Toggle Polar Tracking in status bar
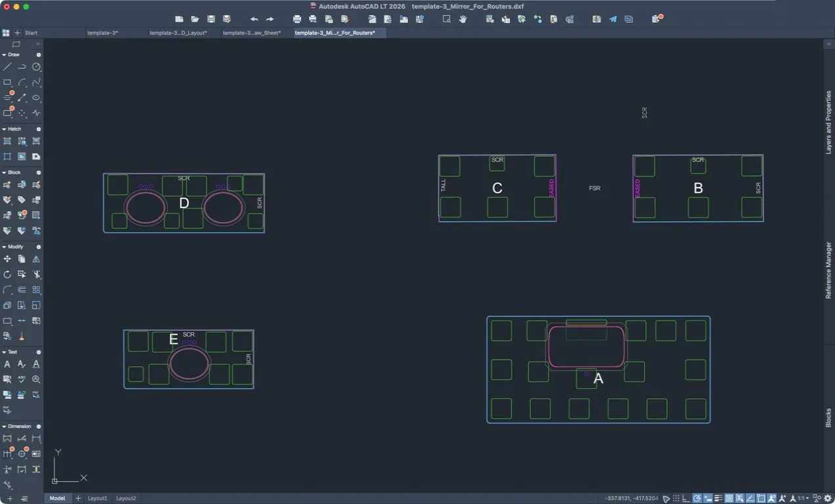Viewport: 835px width, 504px height. pos(697,498)
